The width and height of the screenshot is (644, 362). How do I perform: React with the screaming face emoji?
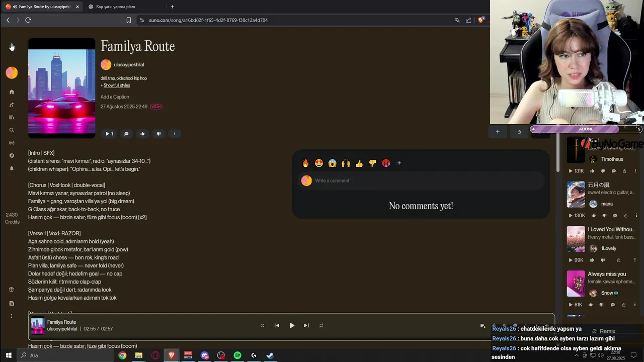tap(332, 163)
